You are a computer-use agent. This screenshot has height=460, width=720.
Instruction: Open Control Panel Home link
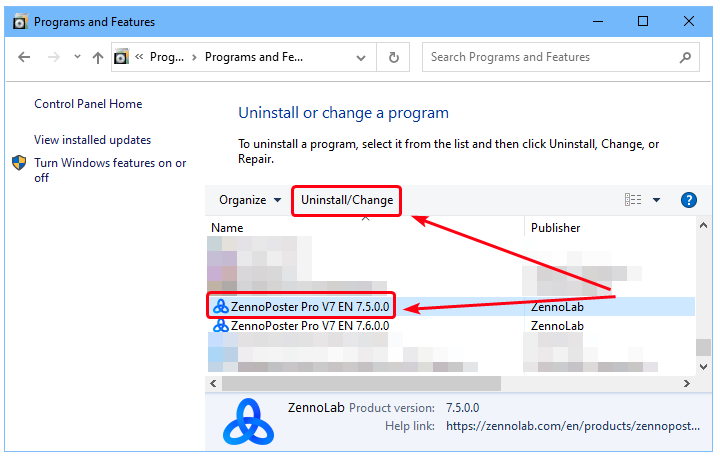click(x=88, y=104)
